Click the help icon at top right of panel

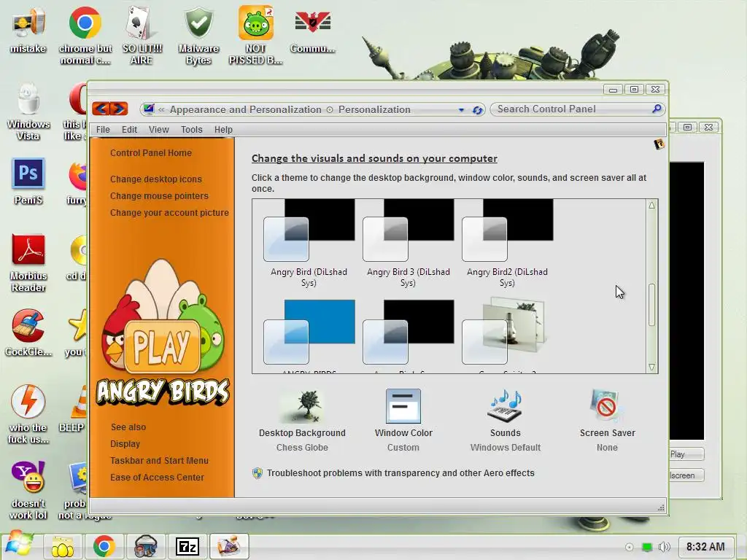tap(659, 144)
